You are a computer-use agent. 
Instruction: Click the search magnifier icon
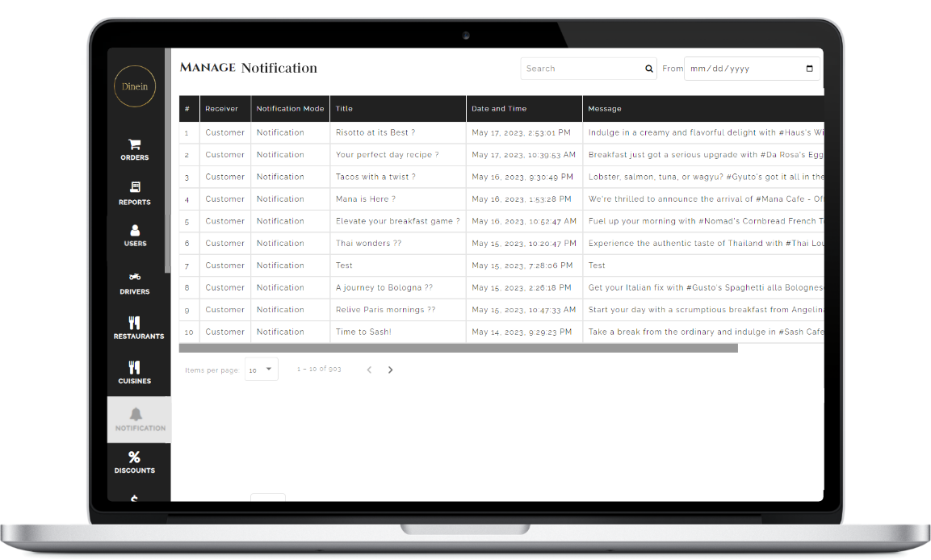pos(648,69)
